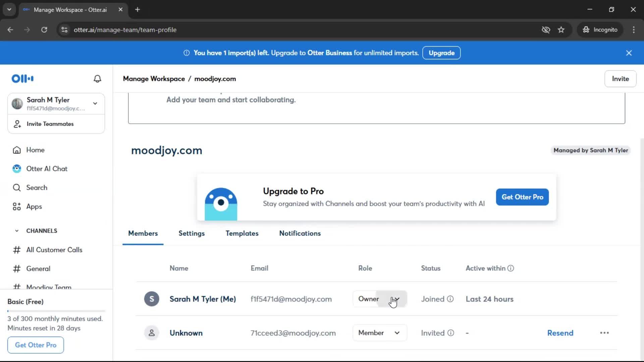644x362 pixels.
Task: Open the Member role dropdown
Action: pos(380,333)
